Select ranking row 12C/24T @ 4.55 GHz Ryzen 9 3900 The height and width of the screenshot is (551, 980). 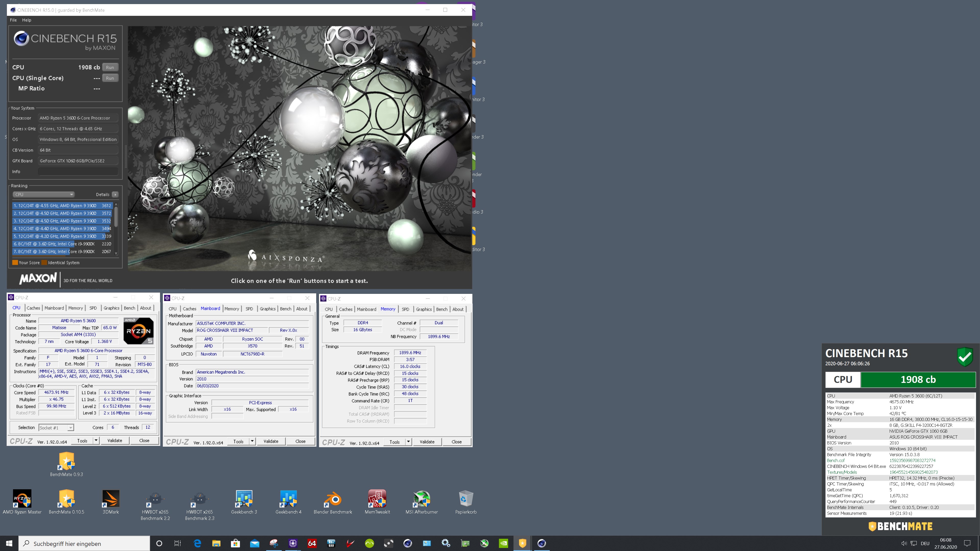point(62,206)
